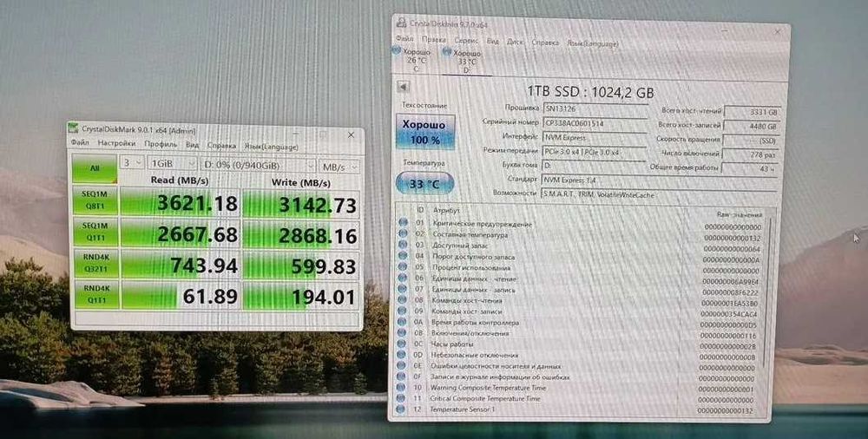Image resolution: width=868 pixels, height=439 pixels.
Task: Click the status circle for attribute 11
Action: (x=402, y=398)
